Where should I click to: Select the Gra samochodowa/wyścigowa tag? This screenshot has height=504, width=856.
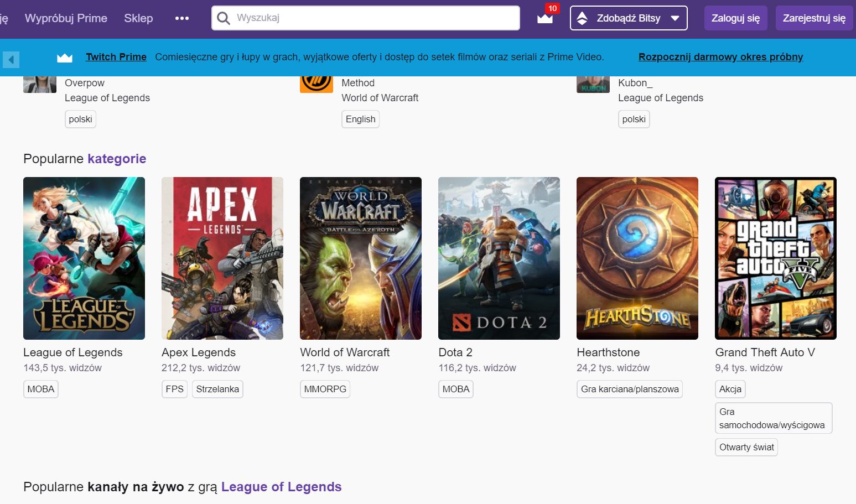tap(774, 418)
